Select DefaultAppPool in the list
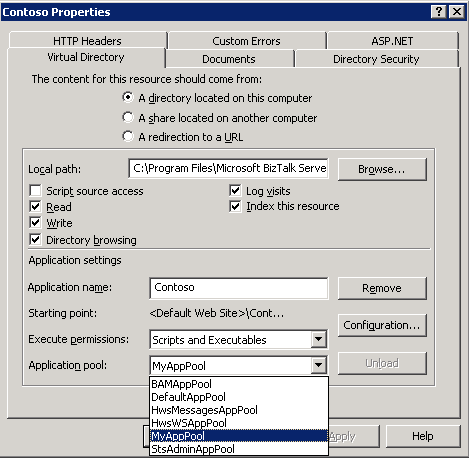Screen dimensions: 469x459 click(x=239, y=397)
